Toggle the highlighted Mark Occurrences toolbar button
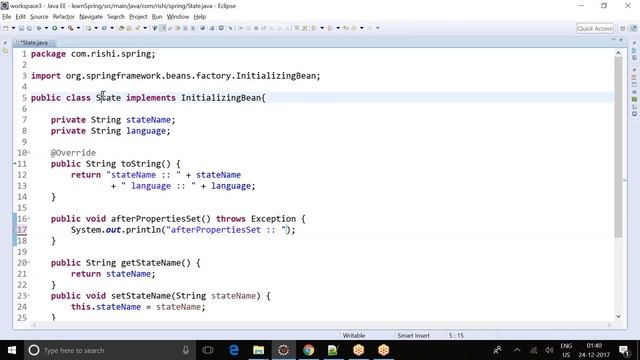 click(162, 28)
